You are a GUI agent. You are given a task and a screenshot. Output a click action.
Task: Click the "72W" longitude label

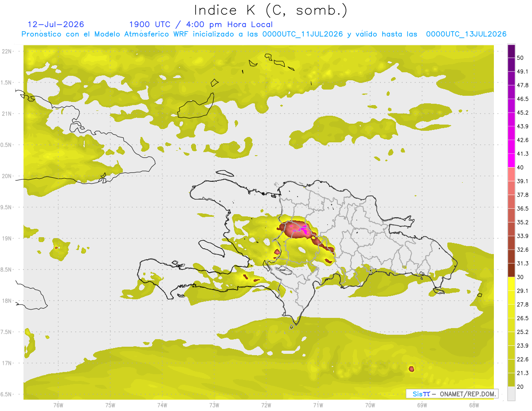[x=266, y=405]
